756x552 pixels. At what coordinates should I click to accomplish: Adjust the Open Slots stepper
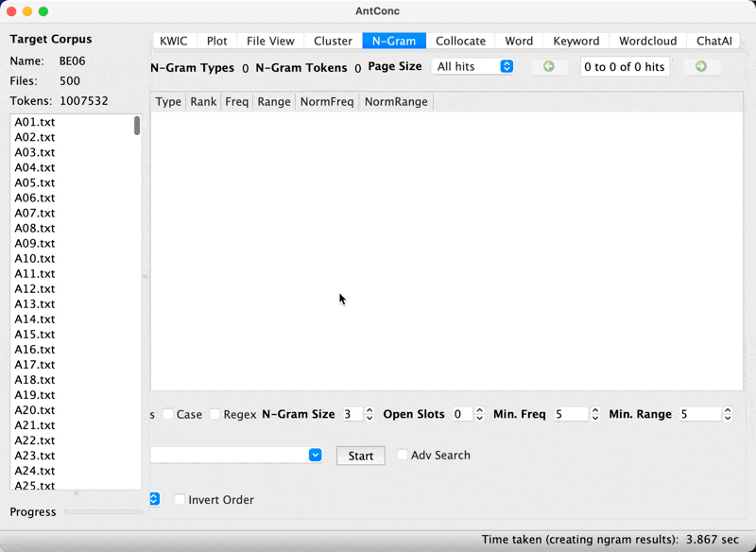tap(479, 414)
